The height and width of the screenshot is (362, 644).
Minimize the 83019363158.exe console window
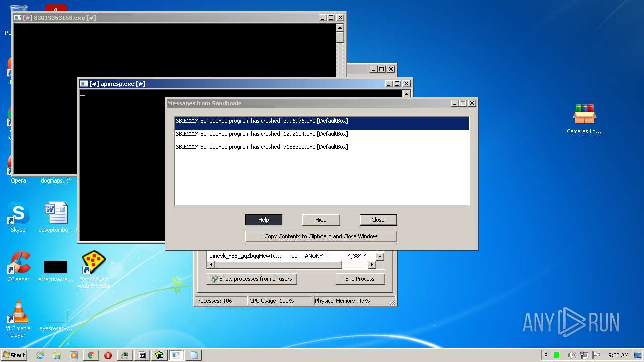[323, 18]
